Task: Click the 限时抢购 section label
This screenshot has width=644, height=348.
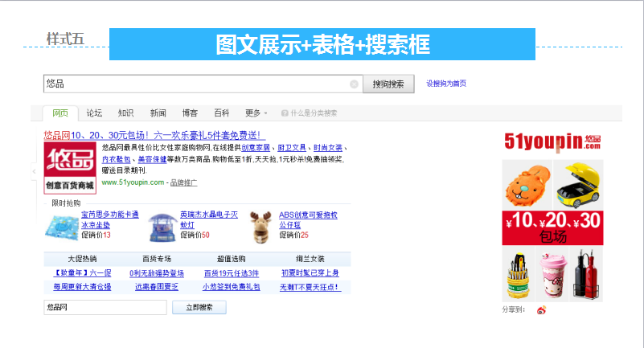Action: [66, 203]
